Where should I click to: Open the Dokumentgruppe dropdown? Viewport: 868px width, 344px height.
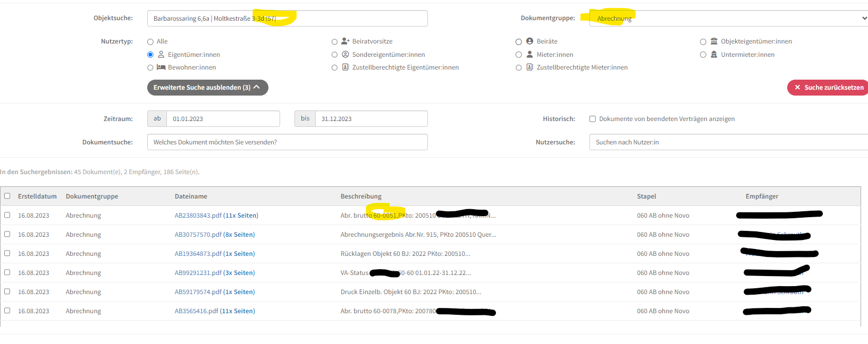coord(728,19)
